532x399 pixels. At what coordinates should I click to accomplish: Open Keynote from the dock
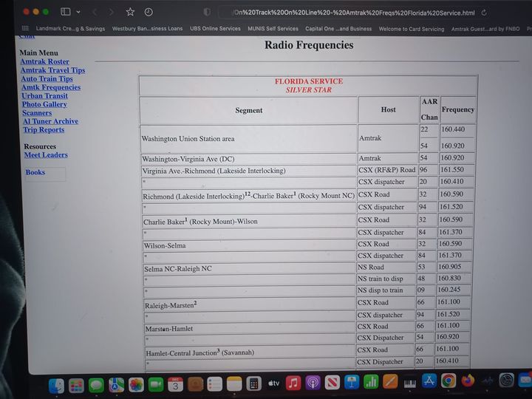[x=352, y=383]
